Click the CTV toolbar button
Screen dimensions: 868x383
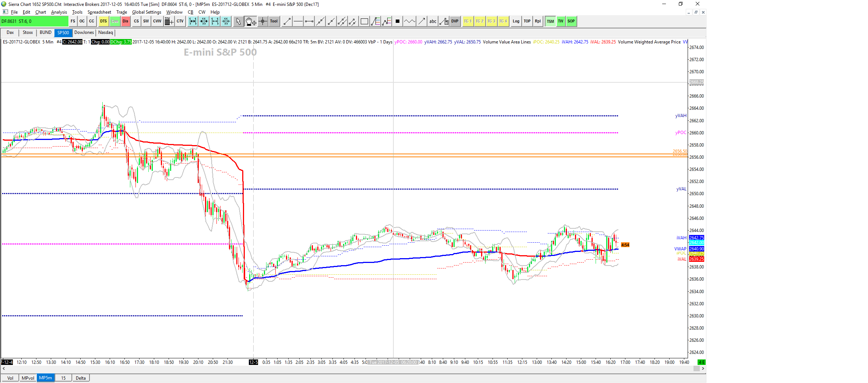(x=180, y=21)
